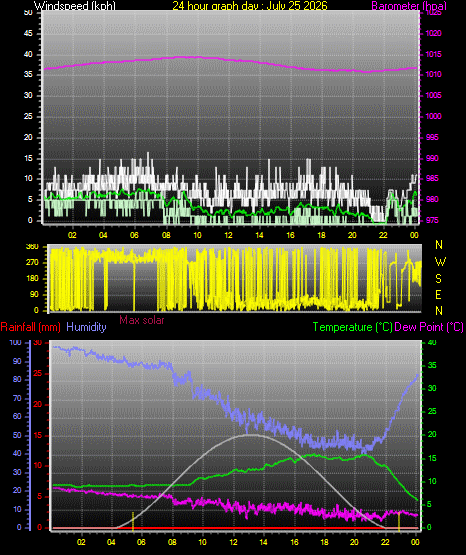Click the red '20' rainfall axis value
The height and width of the screenshot is (555, 466).
(x=38, y=404)
